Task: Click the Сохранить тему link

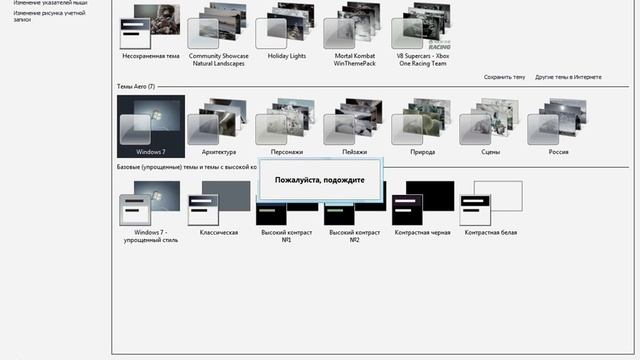Action: pos(504,77)
